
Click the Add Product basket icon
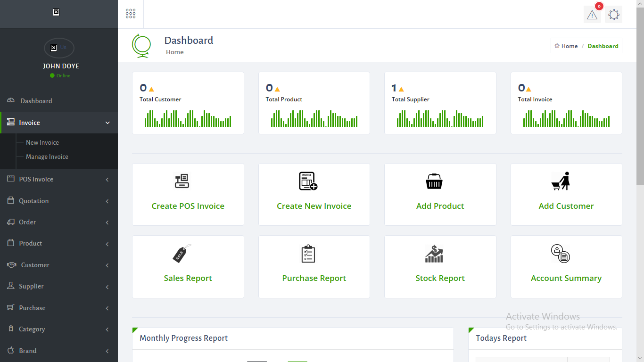434,181
